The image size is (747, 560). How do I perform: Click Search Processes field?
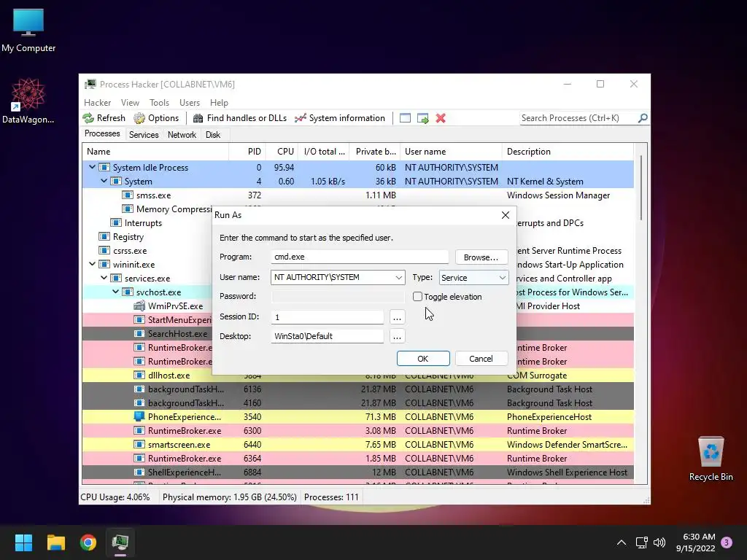578,117
